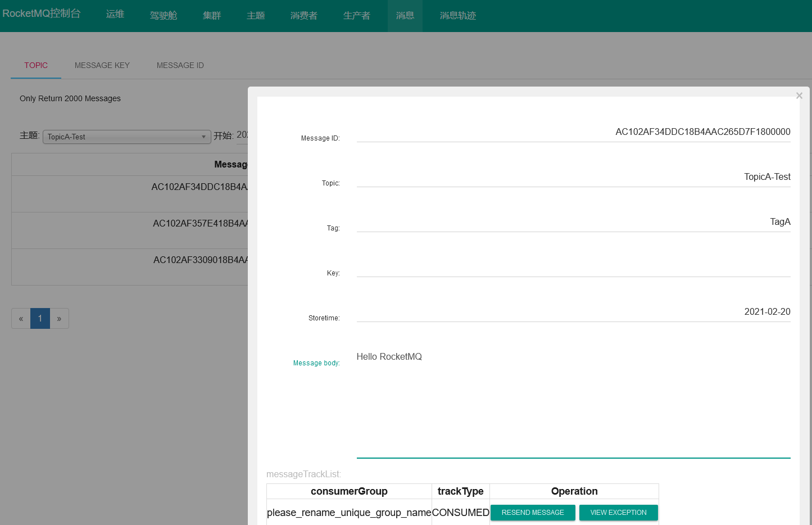Open the 驾驶舱 dashboard menu

[x=164, y=16]
